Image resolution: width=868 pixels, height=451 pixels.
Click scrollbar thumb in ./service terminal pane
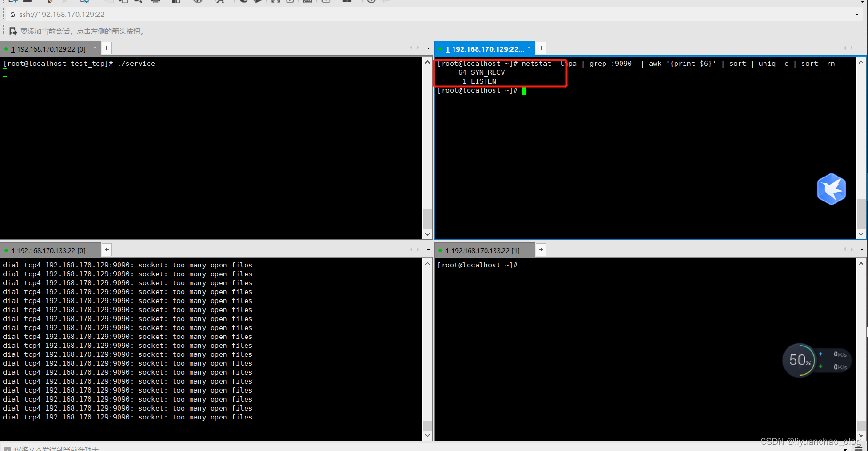[x=427, y=218]
